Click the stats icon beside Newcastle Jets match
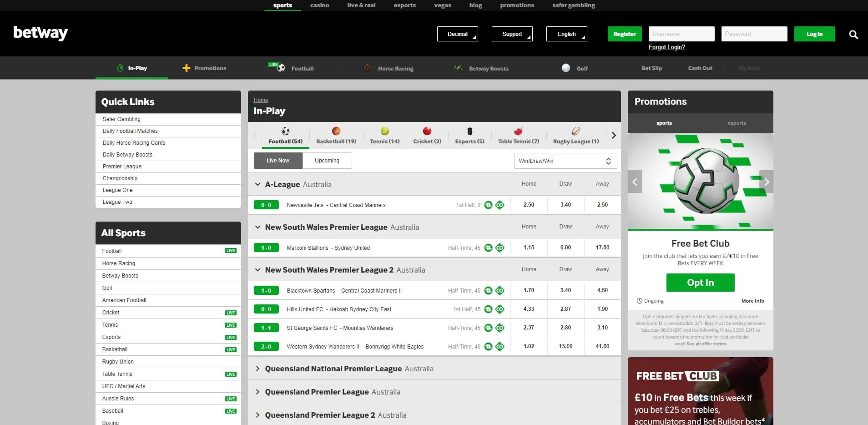This screenshot has width=868, height=425. coord(488,205)
